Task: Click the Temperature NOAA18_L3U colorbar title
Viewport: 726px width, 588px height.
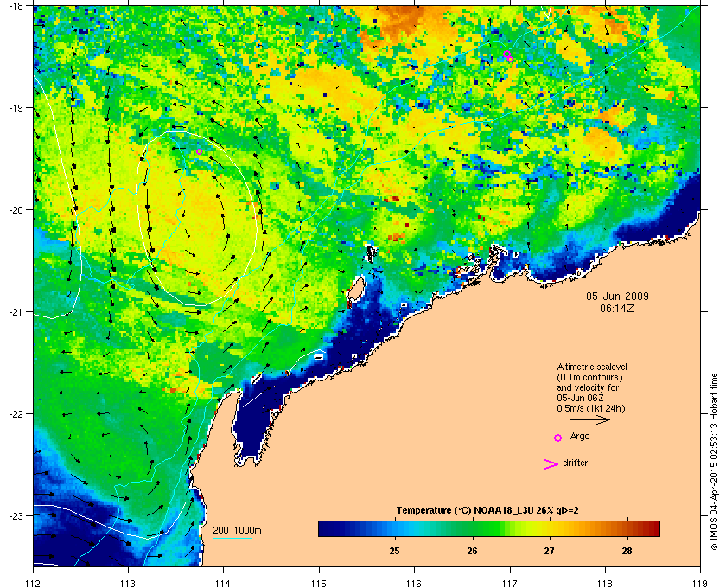Action: point(487,511)
